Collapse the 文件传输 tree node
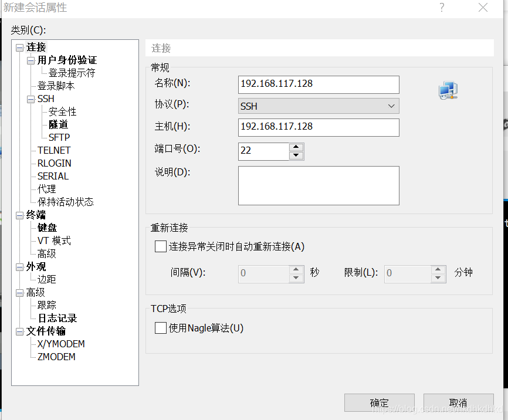508x420 pixels. click(20, 331)
